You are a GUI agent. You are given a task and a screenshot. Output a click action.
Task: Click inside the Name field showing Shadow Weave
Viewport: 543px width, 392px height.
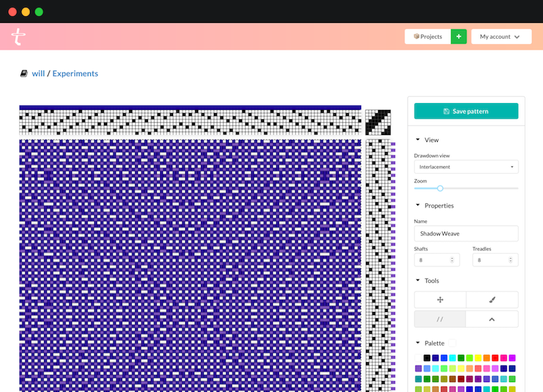466,233
